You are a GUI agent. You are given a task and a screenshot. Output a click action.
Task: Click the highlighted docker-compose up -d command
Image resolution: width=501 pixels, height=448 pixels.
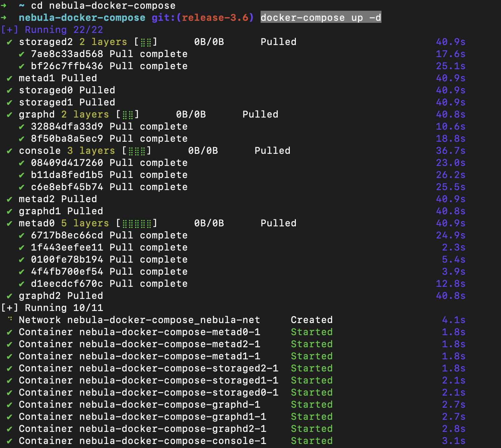[321, 17]
